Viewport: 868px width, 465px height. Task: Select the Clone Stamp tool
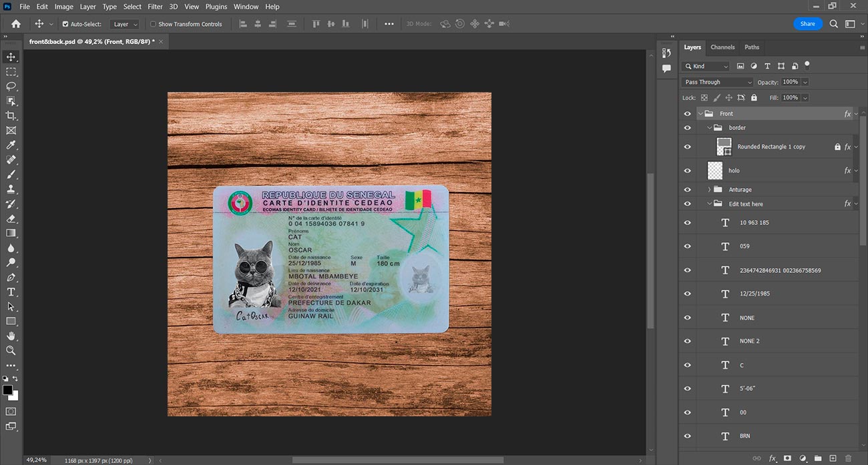11,189
